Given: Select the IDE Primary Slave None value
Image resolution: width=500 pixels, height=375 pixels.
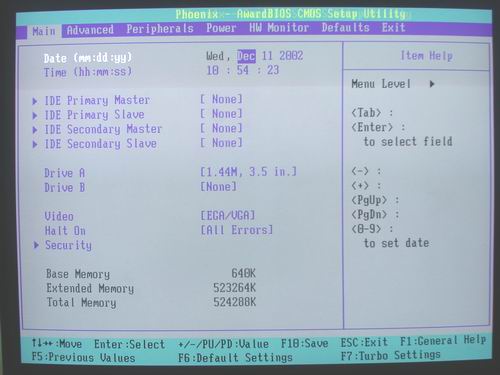Looking at the screenshot, I should tap(221, 114).
